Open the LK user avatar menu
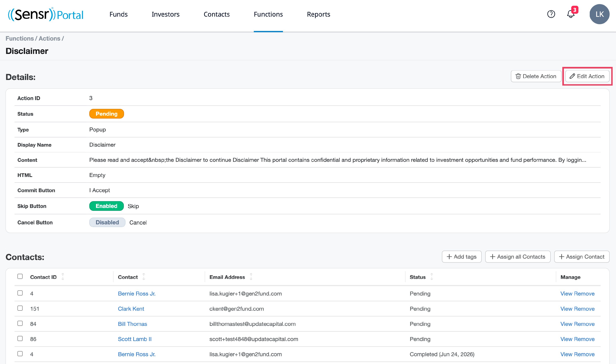The width and height of the screenshot is (616, 364). click(x=599, y=14)
